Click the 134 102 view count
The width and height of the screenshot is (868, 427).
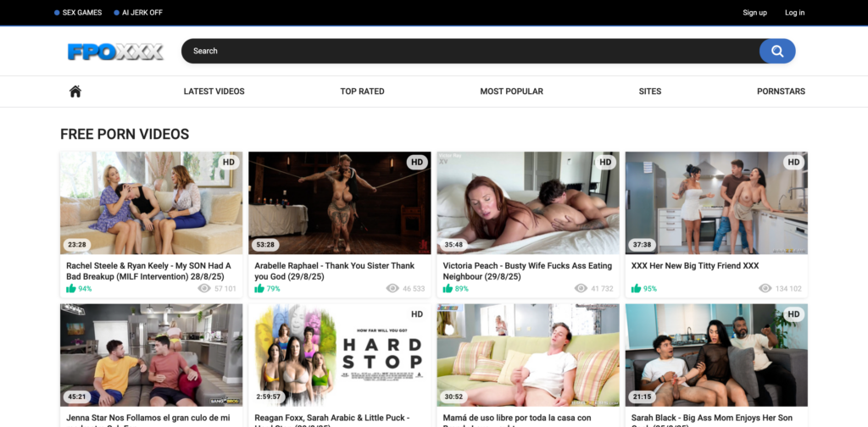point(788,289)
